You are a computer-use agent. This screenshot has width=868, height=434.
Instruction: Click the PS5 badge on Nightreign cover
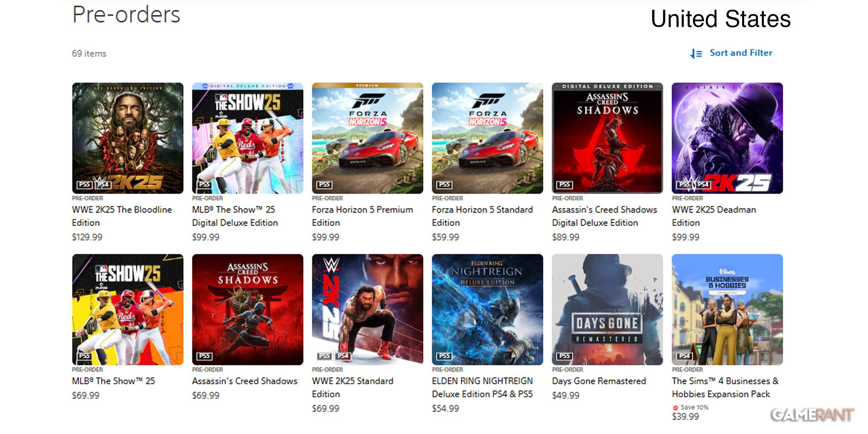pos(444,356)
